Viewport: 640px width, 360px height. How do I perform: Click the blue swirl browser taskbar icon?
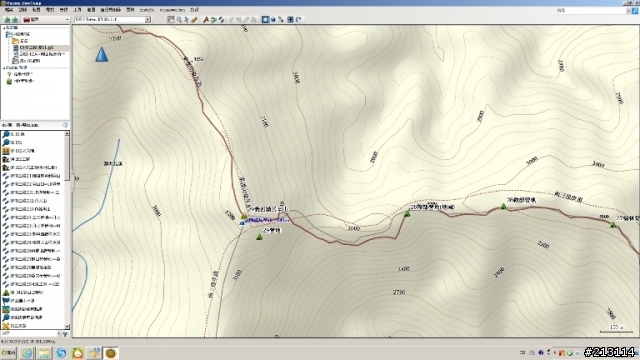[61, 353]
